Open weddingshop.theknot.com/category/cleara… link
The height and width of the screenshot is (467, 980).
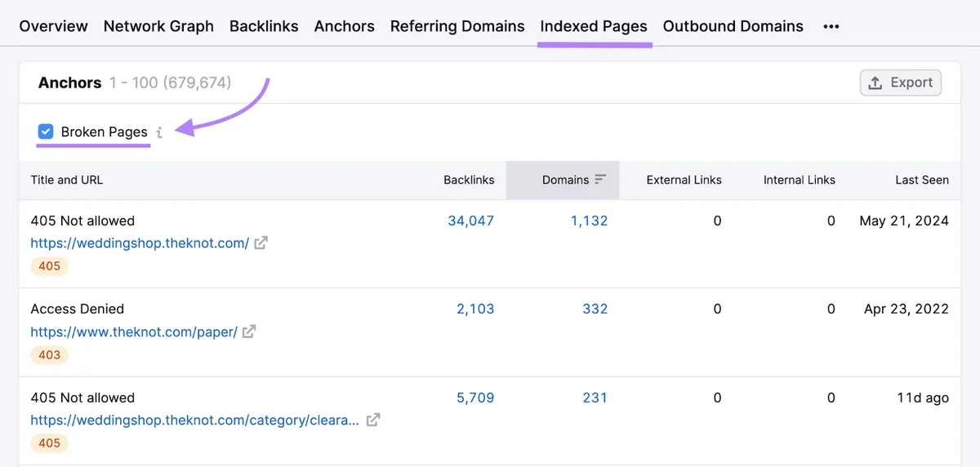coord(194,420)
